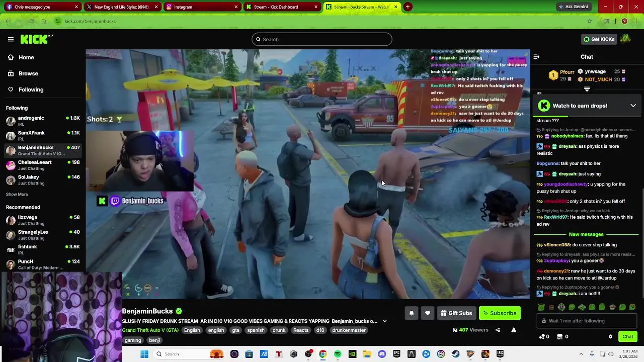Bookmark this page with star icon

coord(590,21)
